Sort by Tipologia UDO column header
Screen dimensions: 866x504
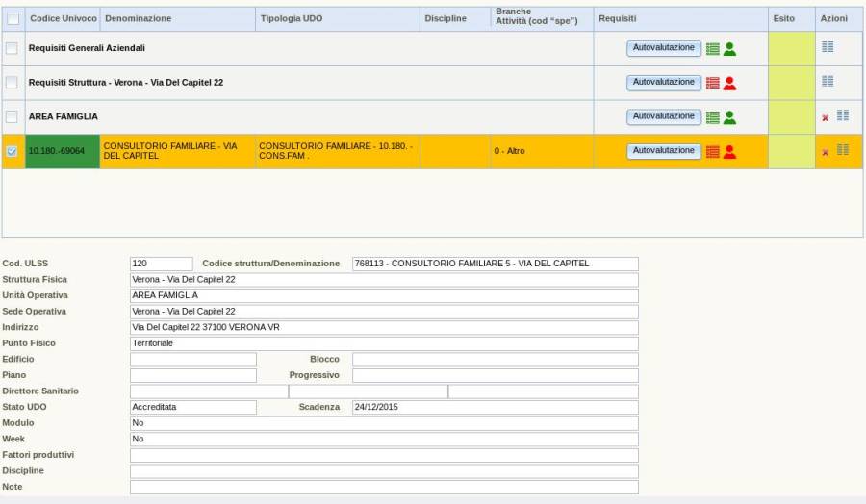pos(293,18)
